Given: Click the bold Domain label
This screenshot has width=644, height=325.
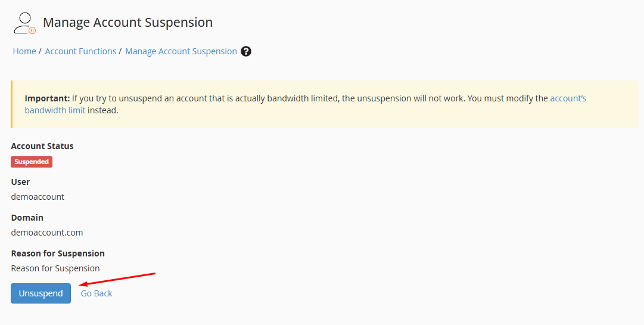Looking at the screenshot, I should [27, 218].
